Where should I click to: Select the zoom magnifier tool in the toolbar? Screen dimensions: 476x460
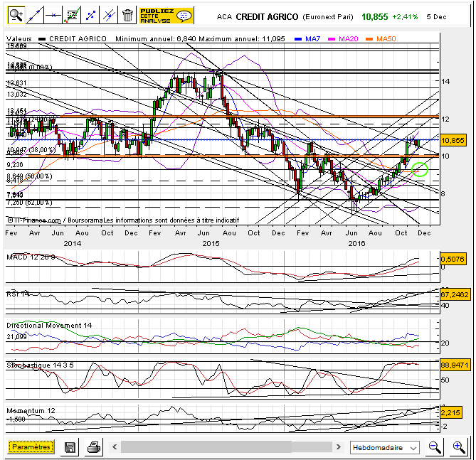tap(15, 14)
